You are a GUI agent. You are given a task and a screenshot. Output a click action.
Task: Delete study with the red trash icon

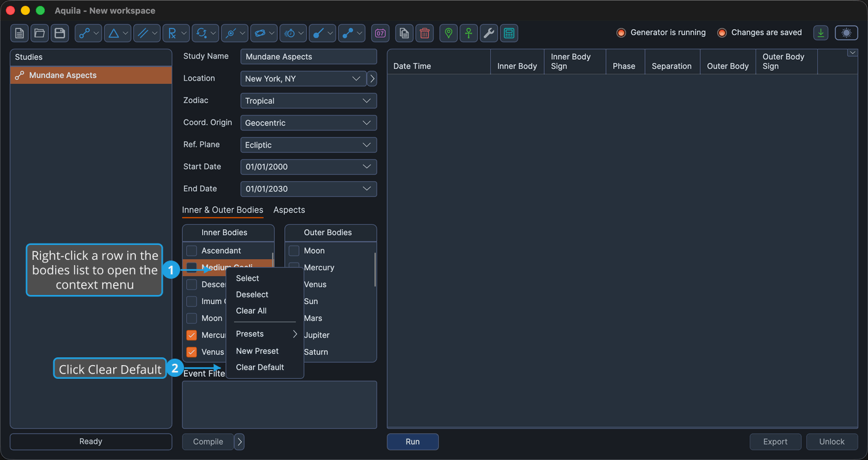coord(425,33)
